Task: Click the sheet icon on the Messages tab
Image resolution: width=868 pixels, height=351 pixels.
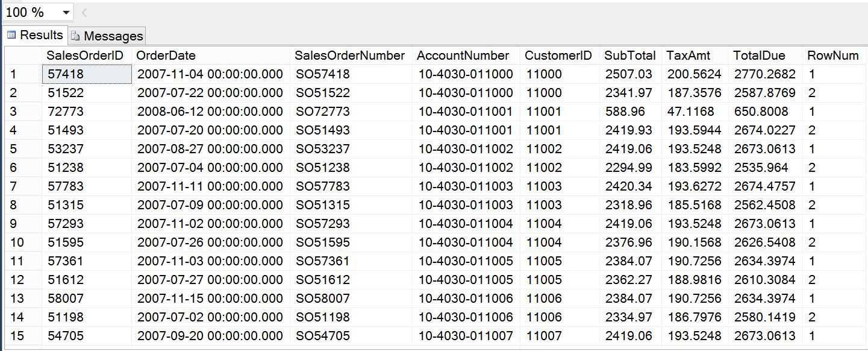Action: tap(75, 36)
